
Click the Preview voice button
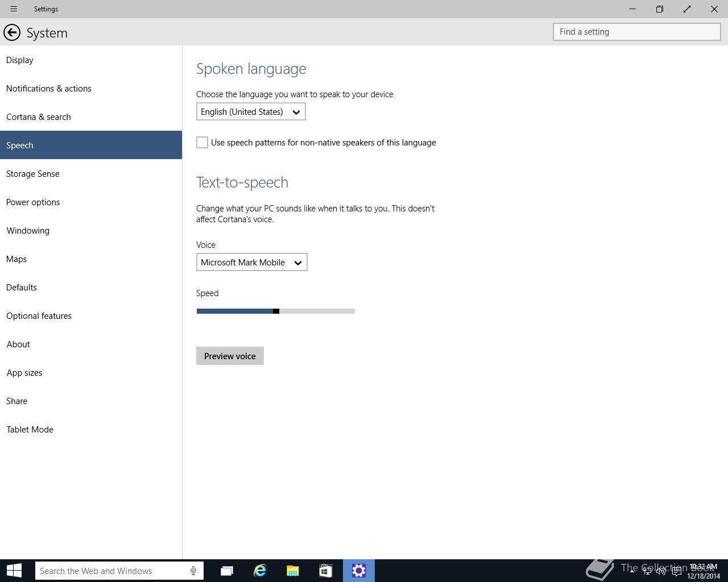pos(230,356)
